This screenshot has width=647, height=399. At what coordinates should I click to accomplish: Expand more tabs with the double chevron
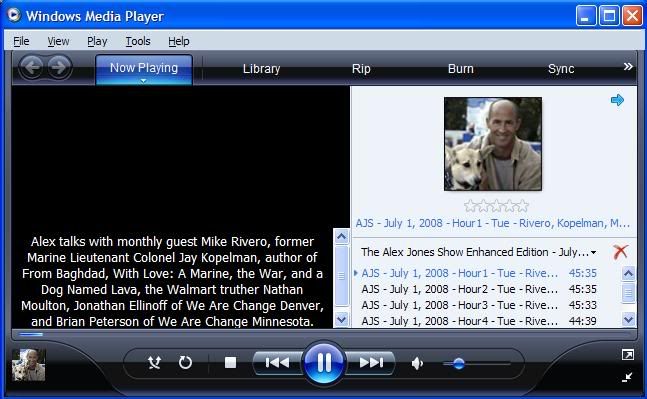628,67
